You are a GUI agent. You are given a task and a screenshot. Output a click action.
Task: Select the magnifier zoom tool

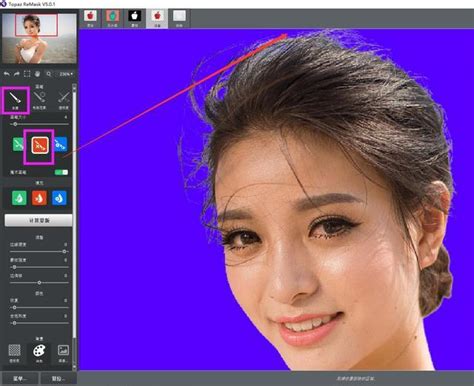point(49,74)
